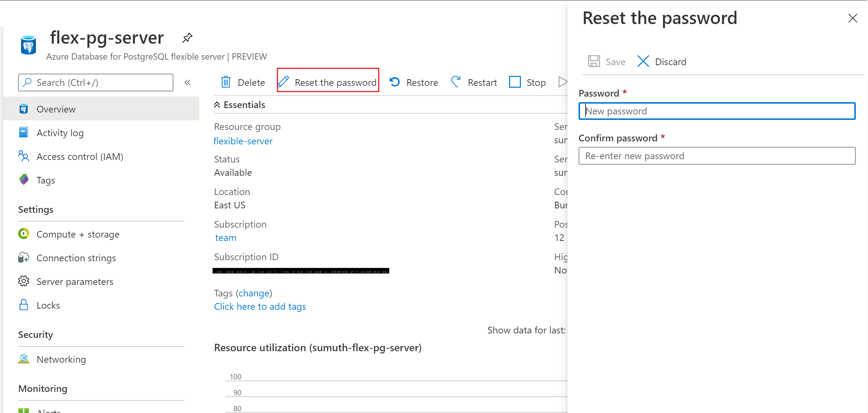Open the Overview menu item
The height and width of the screenshot is (413, 868).
(56, 109)
